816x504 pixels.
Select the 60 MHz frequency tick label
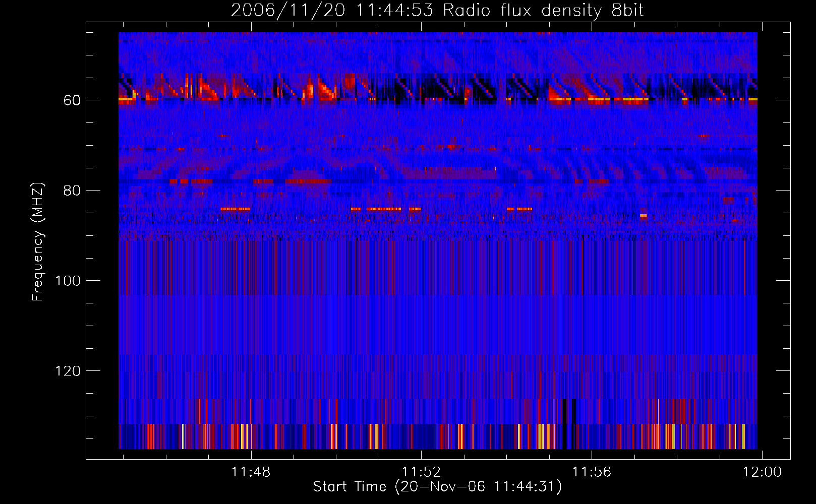pos(72,100)
